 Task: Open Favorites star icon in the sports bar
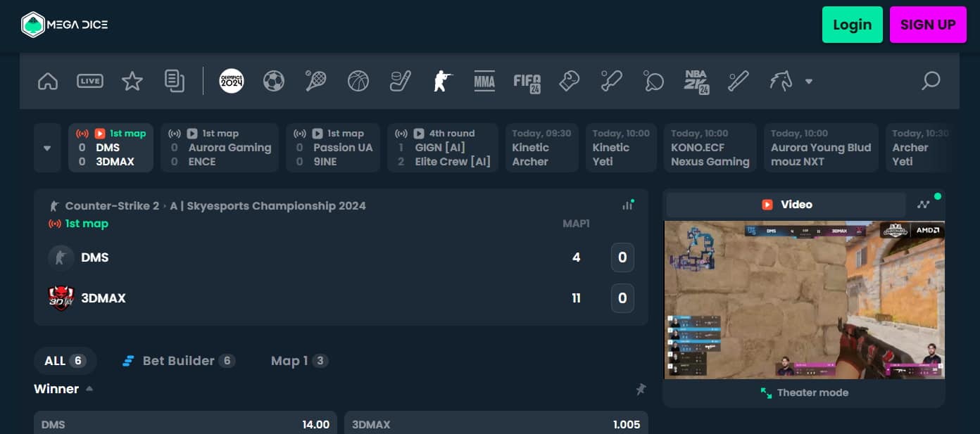click(132, 82)
